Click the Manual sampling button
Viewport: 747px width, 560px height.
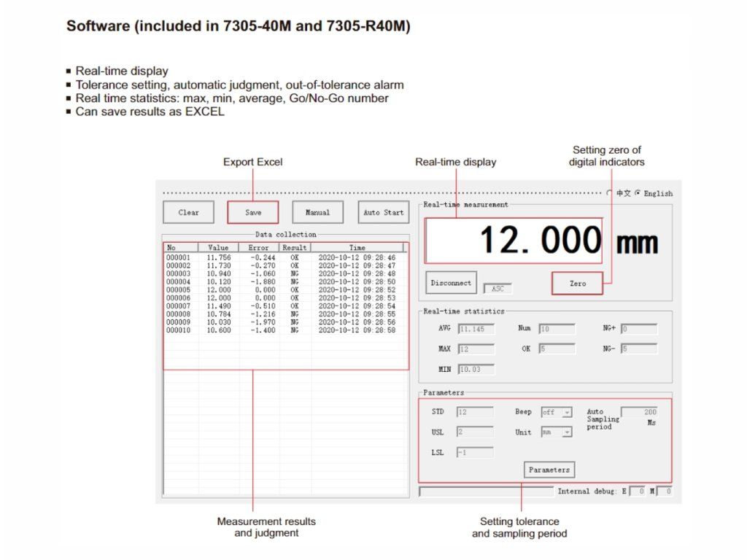pyautogui.click(x=317, y=212)
